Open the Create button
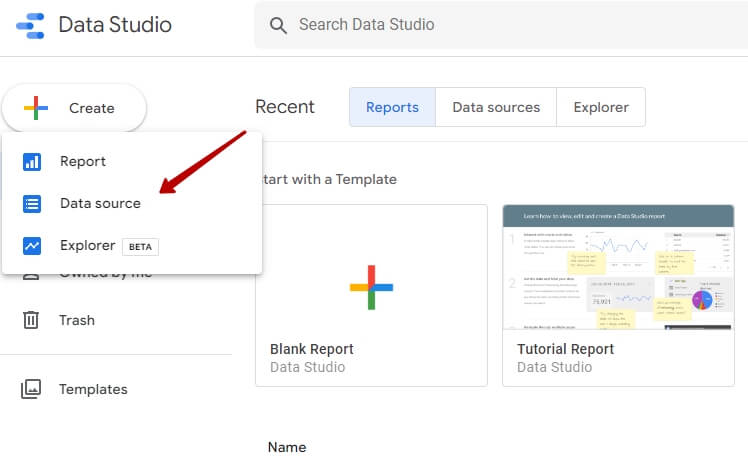Image resolution: width=748 pixels, height=465 pixels. click(74, 108)
